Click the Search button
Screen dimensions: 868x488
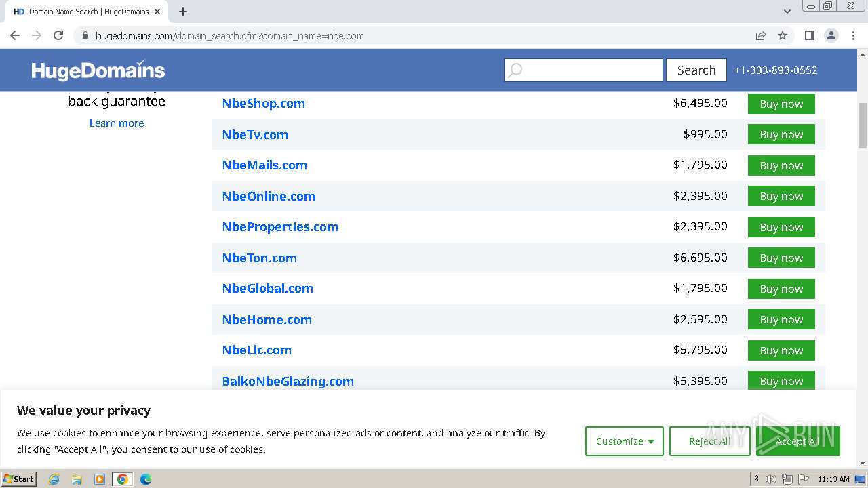click(x=696, y=70)
